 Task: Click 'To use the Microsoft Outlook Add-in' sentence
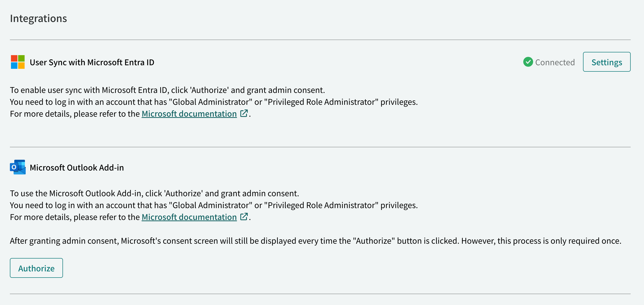pos(155,194)
